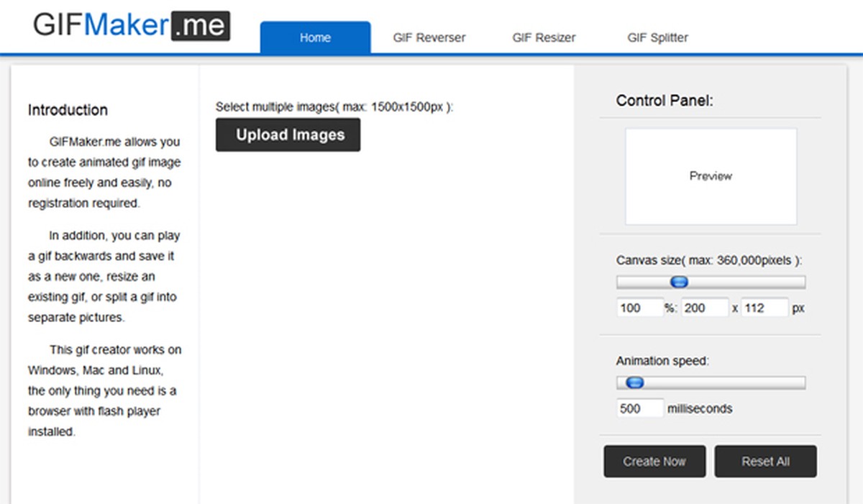The width and height of the screenshot is (863, 504).
Task: Grab the Canvas size slider handle
Action: [679, 283]
